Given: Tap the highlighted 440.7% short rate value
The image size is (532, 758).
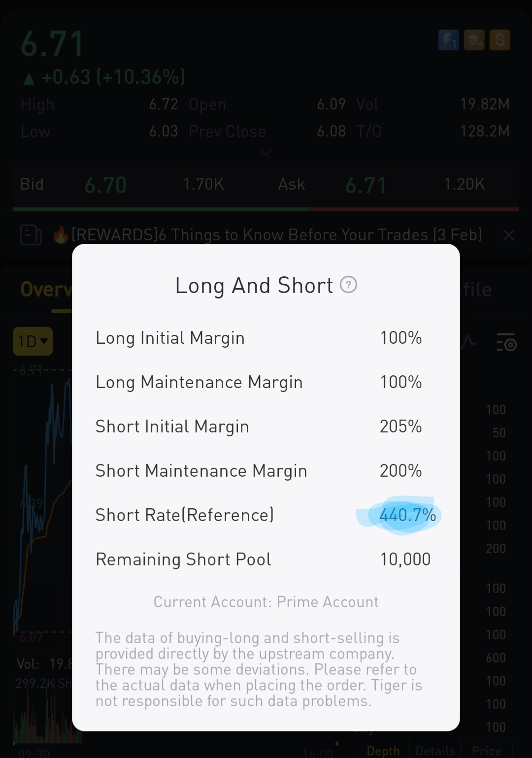Looking at the screenshot, I should click(x=407, y=515).
